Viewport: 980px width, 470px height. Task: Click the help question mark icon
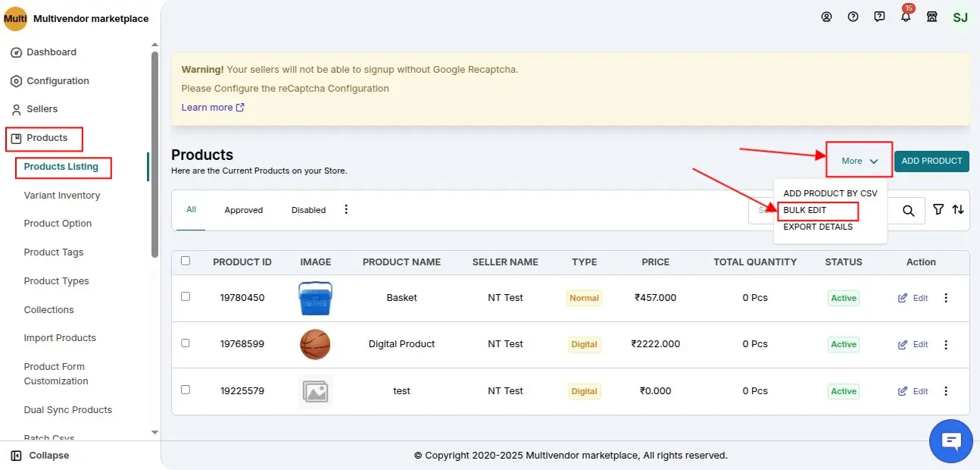853,17
